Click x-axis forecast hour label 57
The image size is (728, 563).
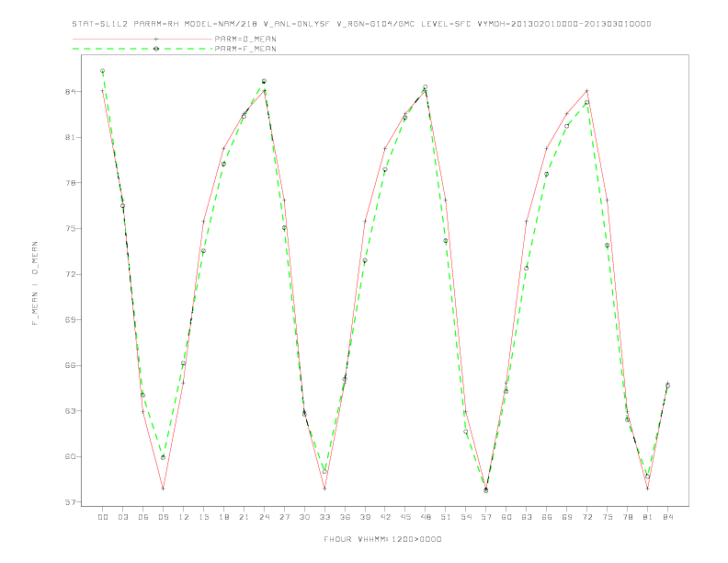pos(486,517)
